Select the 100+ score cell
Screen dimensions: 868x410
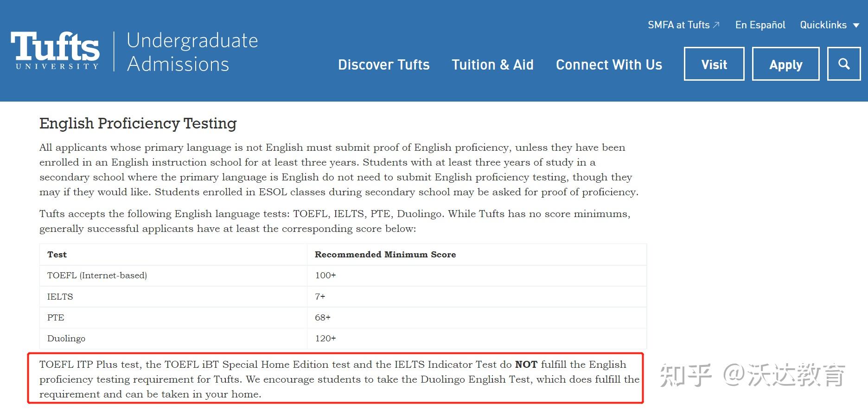[477, 275]
